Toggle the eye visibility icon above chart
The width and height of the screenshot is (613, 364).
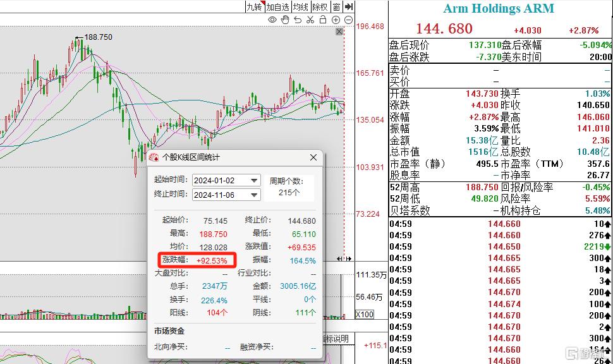pos(272,20)
